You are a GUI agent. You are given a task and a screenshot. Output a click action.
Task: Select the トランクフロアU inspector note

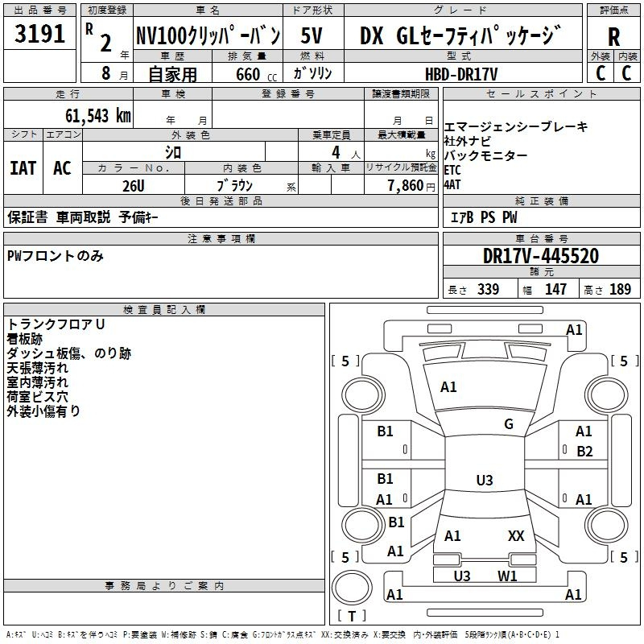tap(56, 324)
